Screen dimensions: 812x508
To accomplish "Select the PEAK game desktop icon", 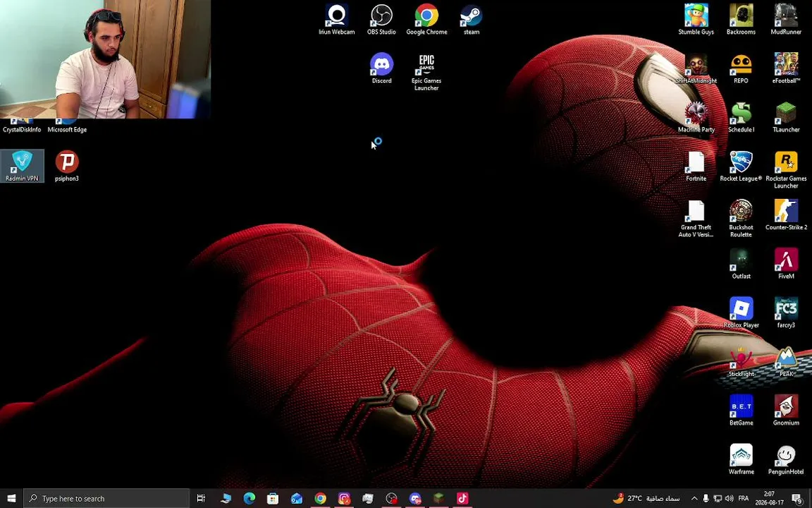I will pyautogui.click(x=786, y=361).
